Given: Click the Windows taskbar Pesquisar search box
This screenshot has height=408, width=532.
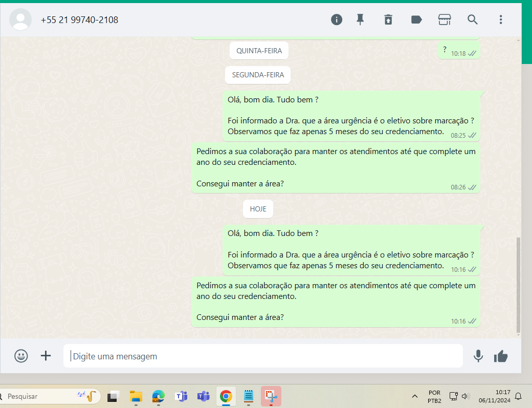Looking at the screenshot, I should [50, 396].
